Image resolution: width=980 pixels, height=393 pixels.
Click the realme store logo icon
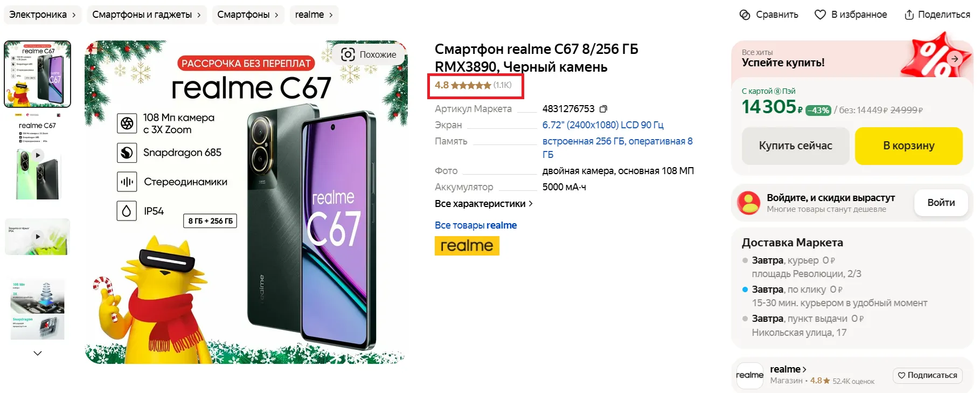750,375
